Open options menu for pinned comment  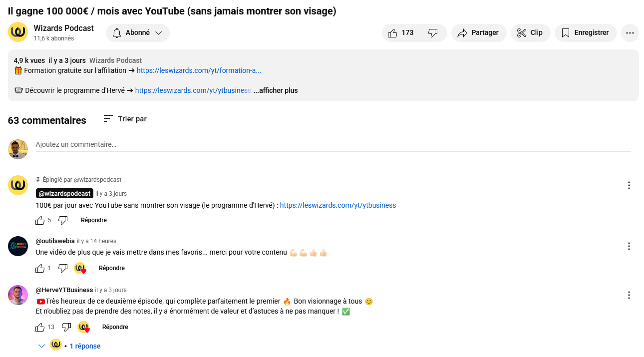(x=629, y=185)
